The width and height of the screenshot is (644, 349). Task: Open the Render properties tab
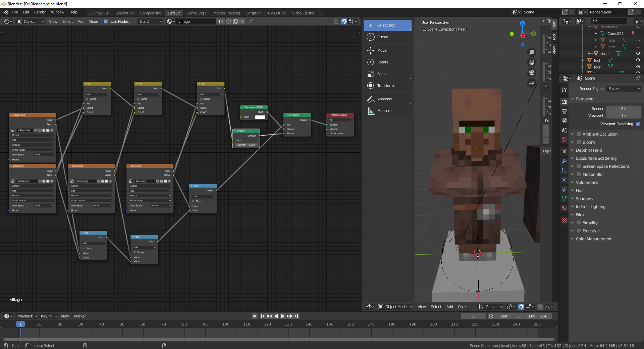point(564,102)
